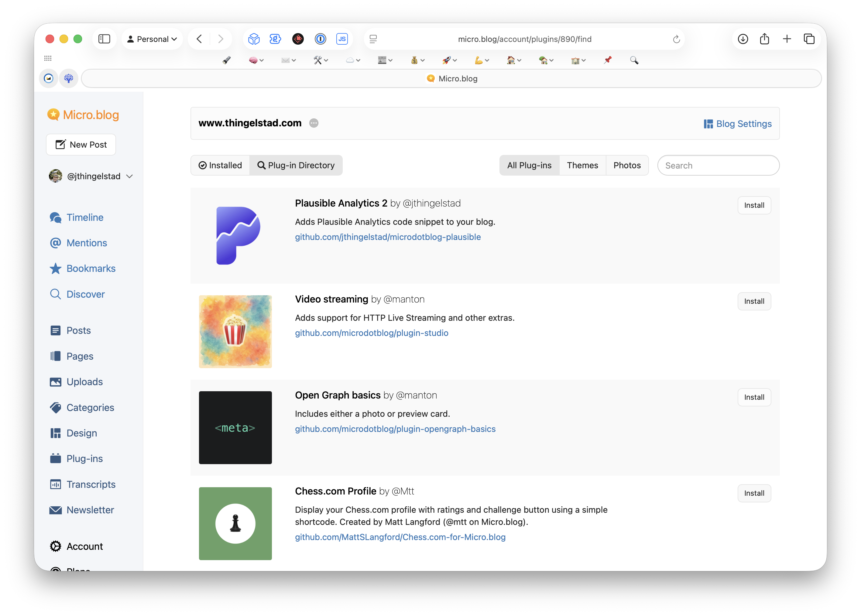Image resolution: width=861 pixels, height=616 pixels.
Task: Open Bookmarks star icon
Action: (x=55, y=269)
